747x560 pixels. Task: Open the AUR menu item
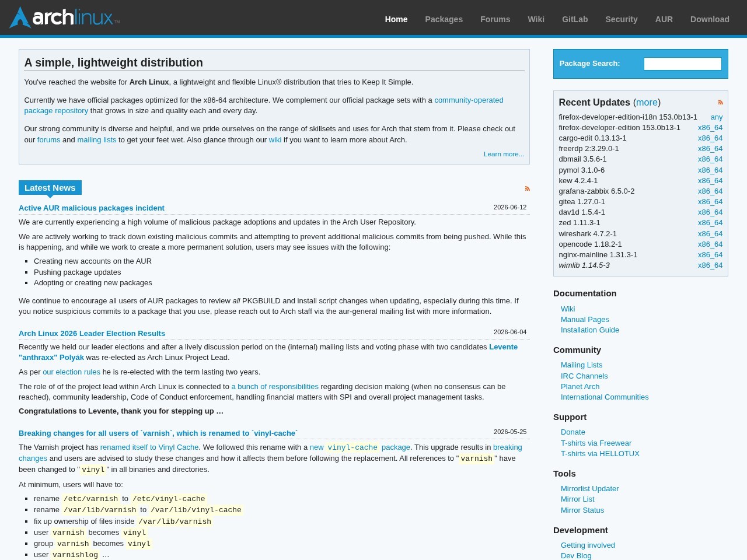[664, 19]
